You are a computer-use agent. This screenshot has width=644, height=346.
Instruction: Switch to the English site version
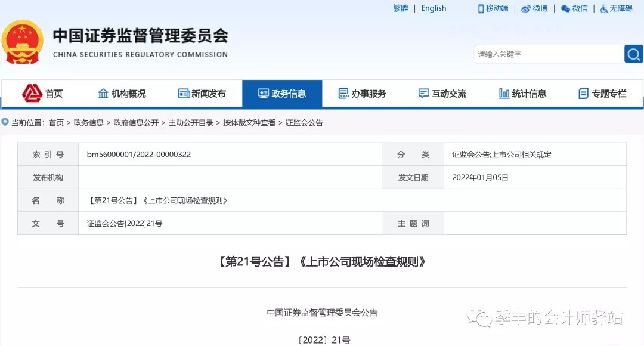coord(434,8)
